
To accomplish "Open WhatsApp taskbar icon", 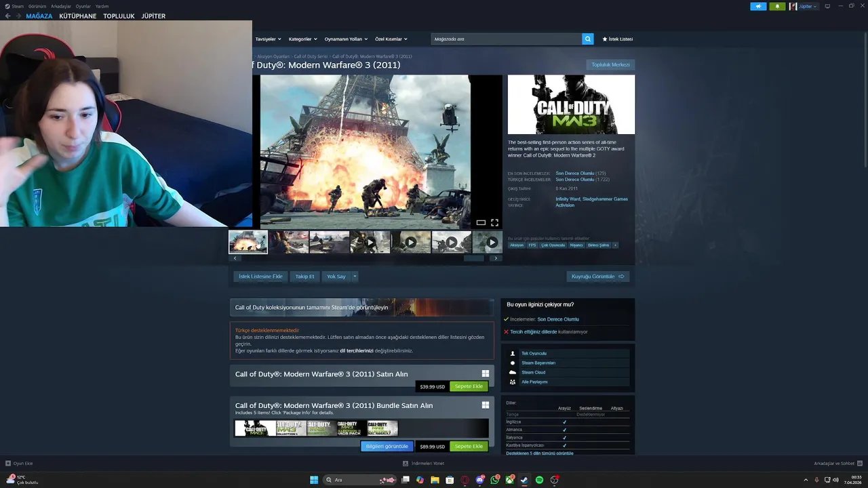I will [495, 480].
